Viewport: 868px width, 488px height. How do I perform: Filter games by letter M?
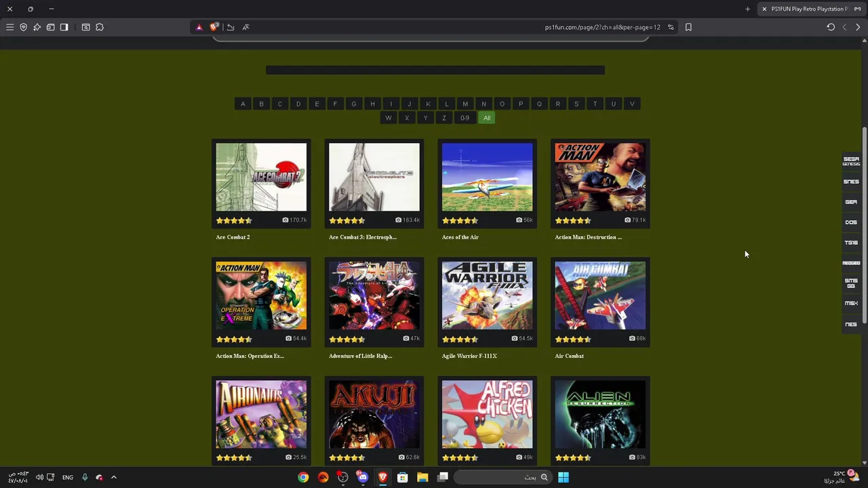[465, 104]
